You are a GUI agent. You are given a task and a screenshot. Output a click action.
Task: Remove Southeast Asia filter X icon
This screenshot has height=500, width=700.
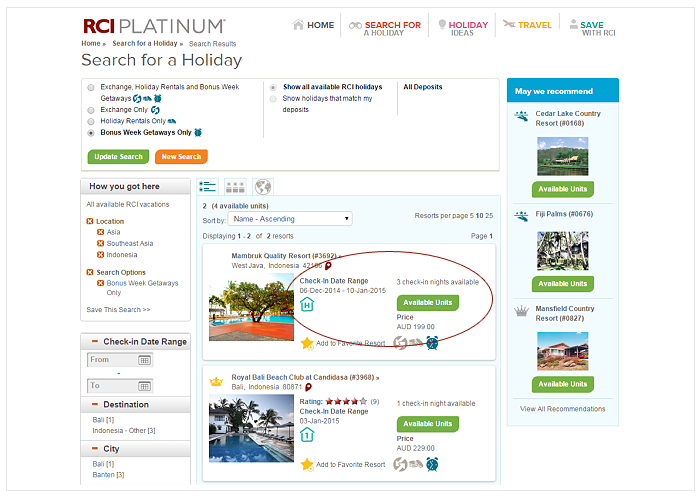pos(100,243)
